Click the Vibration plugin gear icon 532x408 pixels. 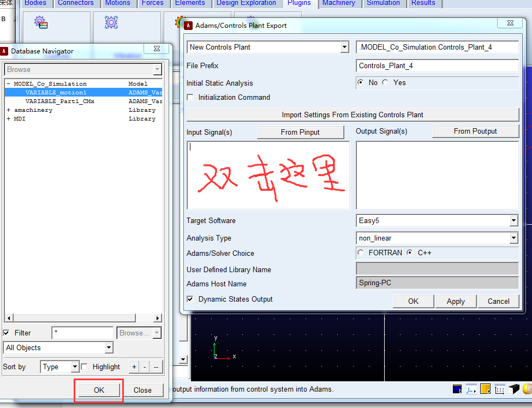111,22
